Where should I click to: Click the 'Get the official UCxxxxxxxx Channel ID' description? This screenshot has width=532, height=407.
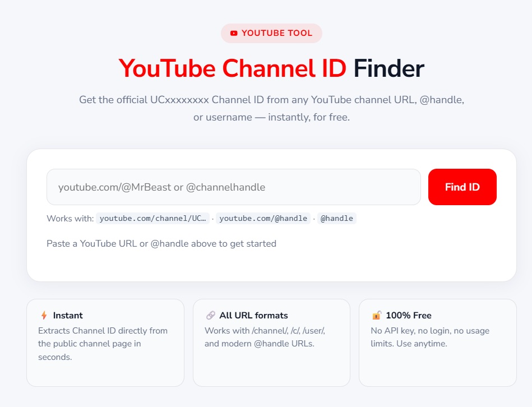[271, 108]
